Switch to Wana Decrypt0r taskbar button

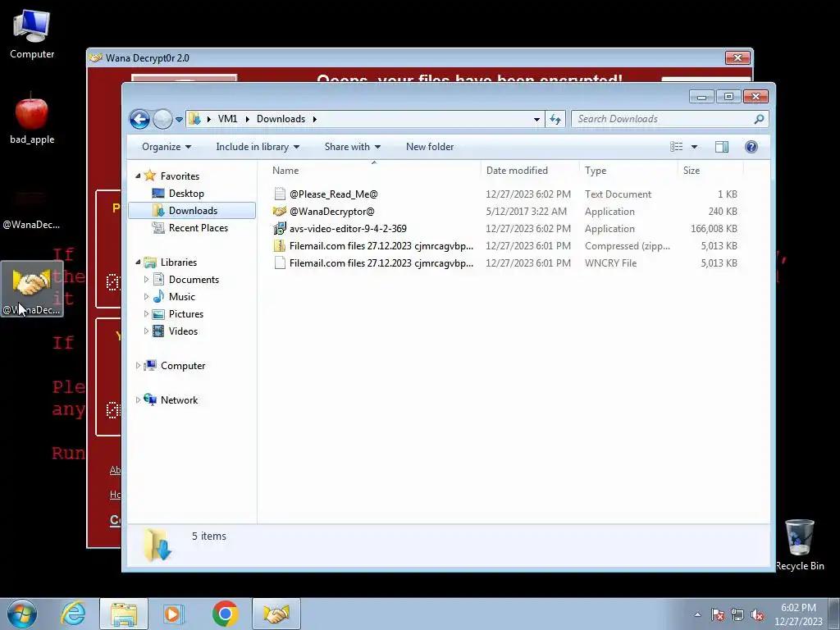pyautogui.click(x=276, y=614)
